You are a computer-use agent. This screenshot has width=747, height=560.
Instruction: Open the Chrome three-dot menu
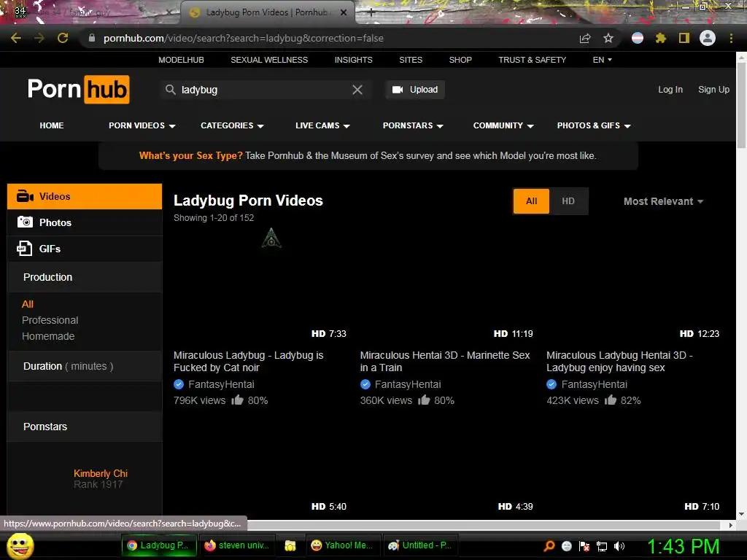click(x=731, y=38)
